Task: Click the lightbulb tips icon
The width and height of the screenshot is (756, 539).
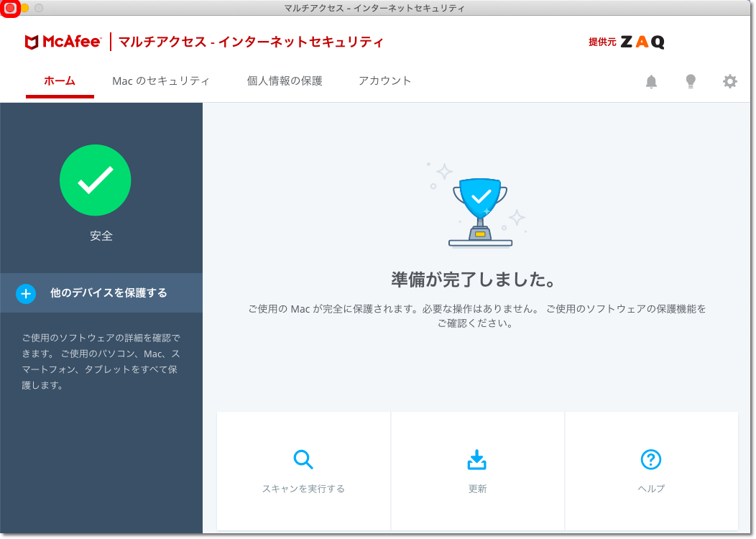Action: coord(691,81)
